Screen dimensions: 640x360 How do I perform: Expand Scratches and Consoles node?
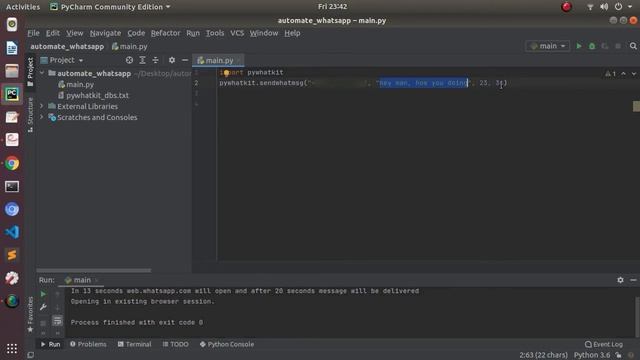(42, 117)
